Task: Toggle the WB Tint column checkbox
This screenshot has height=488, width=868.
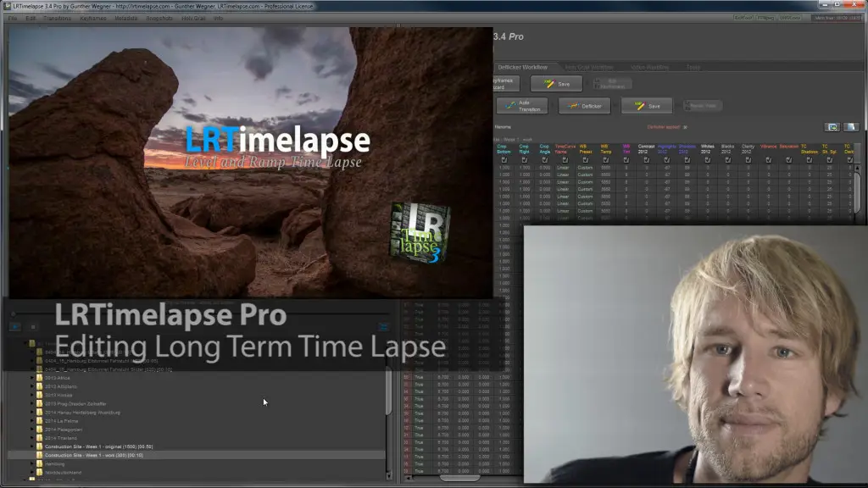Action: pos(626,160)
